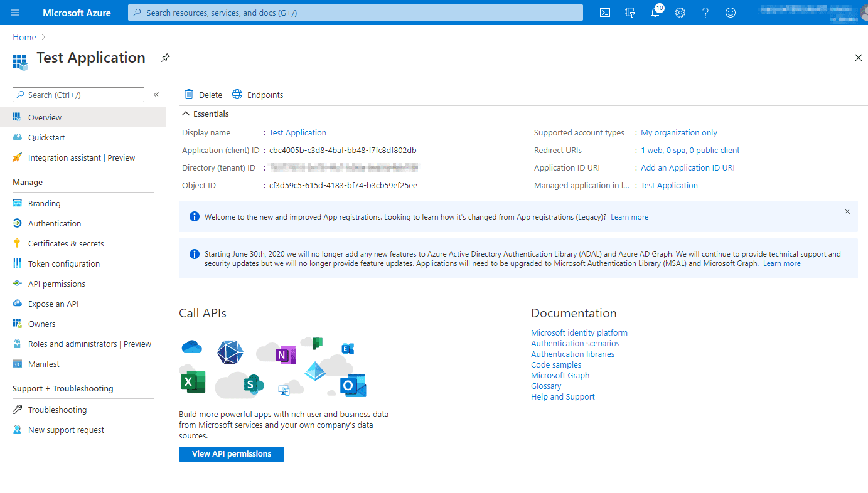Viewport: 868px width, 493px height.
Task: Focus the top search resources field
Action: click(x=355, y=13)
